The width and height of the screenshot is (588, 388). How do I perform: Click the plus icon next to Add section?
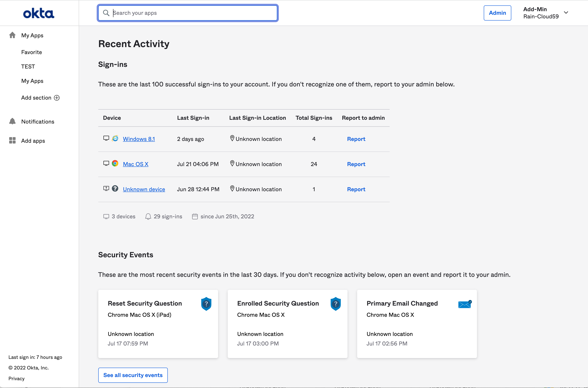[57, 98]
